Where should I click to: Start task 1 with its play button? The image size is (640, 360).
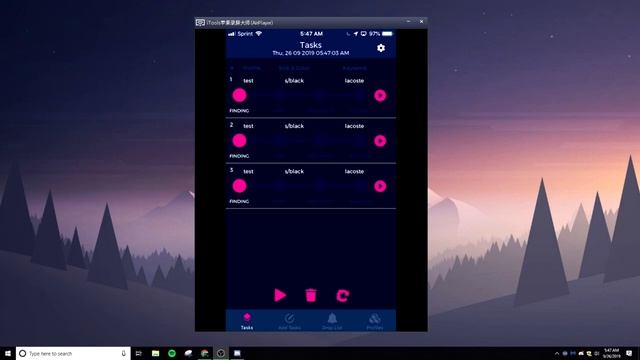pyautogui.click(x=380, y=96)
